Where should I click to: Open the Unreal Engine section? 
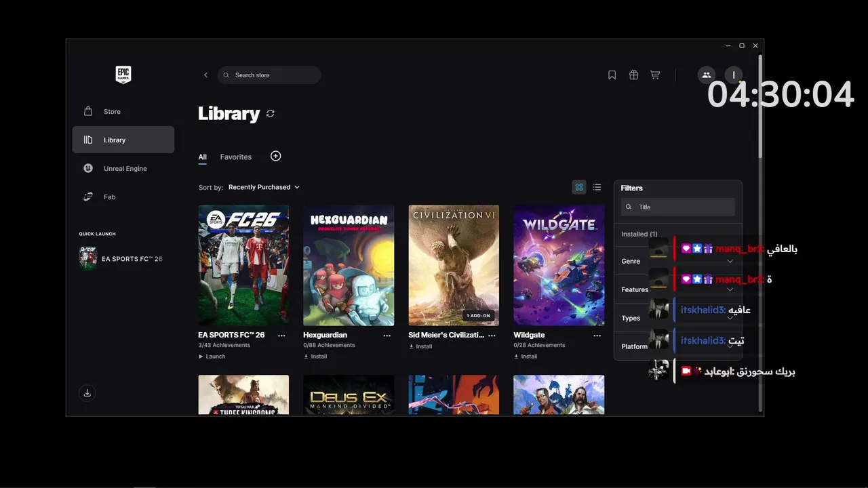coord(123,168)
